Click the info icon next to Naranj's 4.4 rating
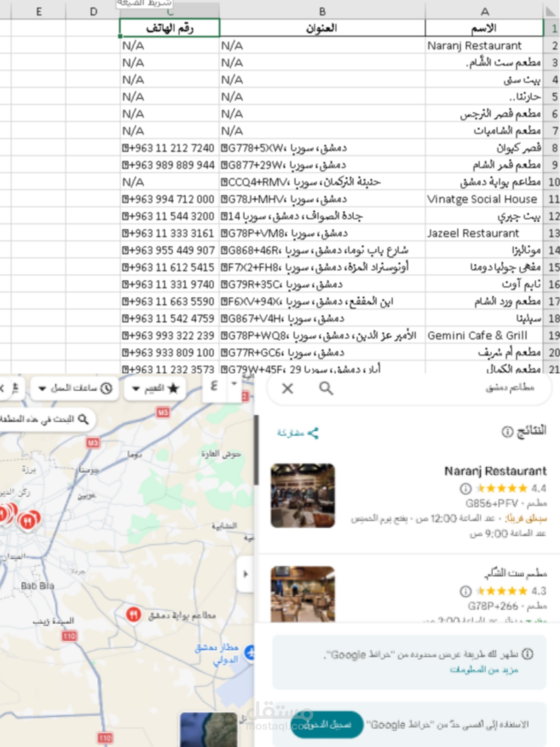The height and width of the screenshot is (747, 560). pyautogui.click(x=465, y=488)
